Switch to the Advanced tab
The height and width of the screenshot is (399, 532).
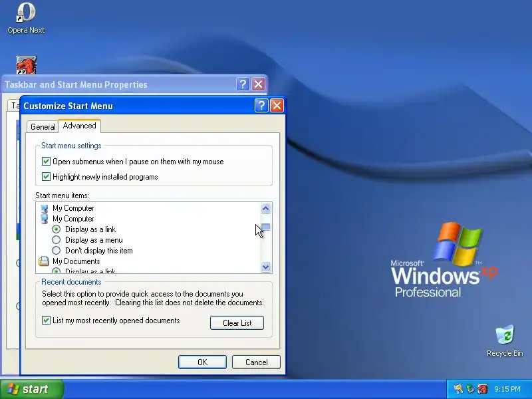79,126
